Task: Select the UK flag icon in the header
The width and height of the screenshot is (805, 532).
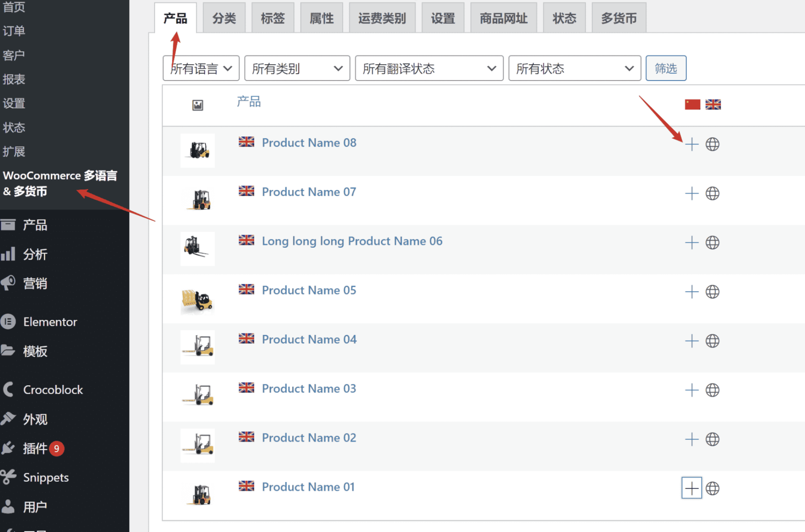Action: tap(713, 104)
